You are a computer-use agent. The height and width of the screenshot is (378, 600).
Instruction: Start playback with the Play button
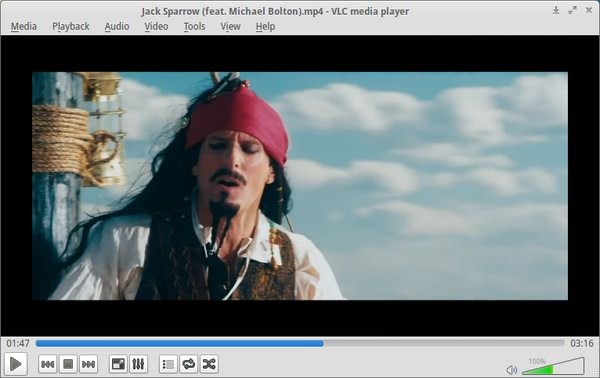[16, 364]
